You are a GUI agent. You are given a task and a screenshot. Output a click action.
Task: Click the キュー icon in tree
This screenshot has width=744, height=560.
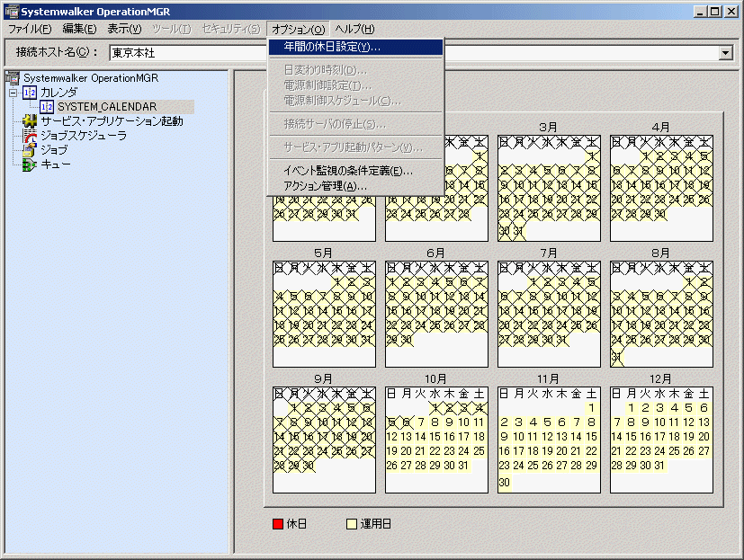[x=30, y=164]
